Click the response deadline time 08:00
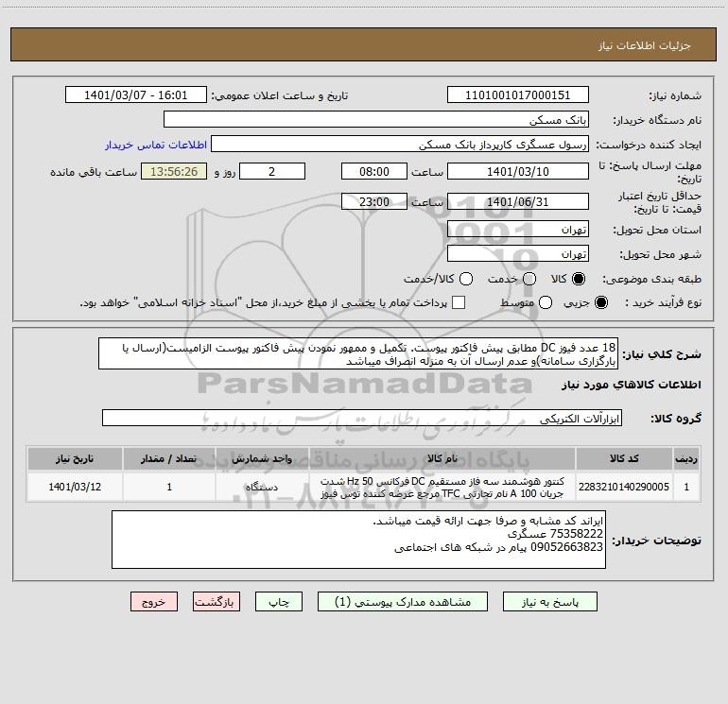This screenshot has width=728, height=704. pyautogui.click(x=374, y=172)
